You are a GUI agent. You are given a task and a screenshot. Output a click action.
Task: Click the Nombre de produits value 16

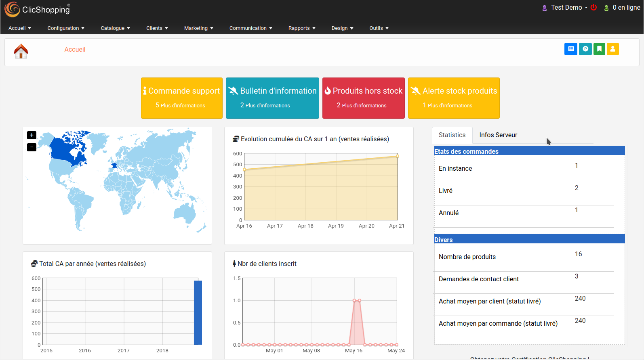pos(578,254)
